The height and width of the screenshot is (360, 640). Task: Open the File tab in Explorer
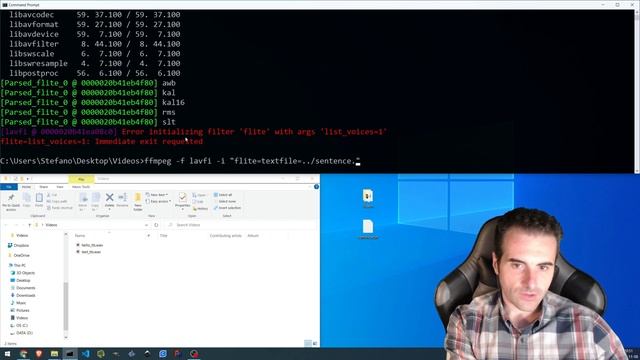(9, 187)
